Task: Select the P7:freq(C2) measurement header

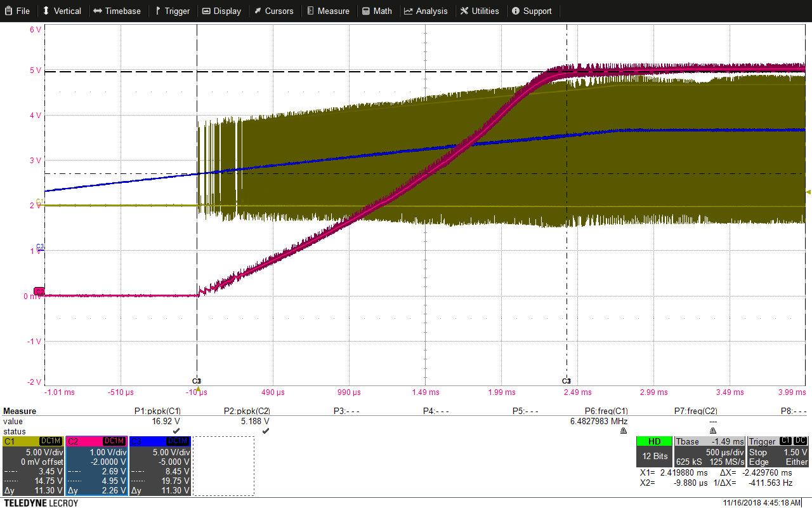Action: pyautogui.click(x=695, y=411)
